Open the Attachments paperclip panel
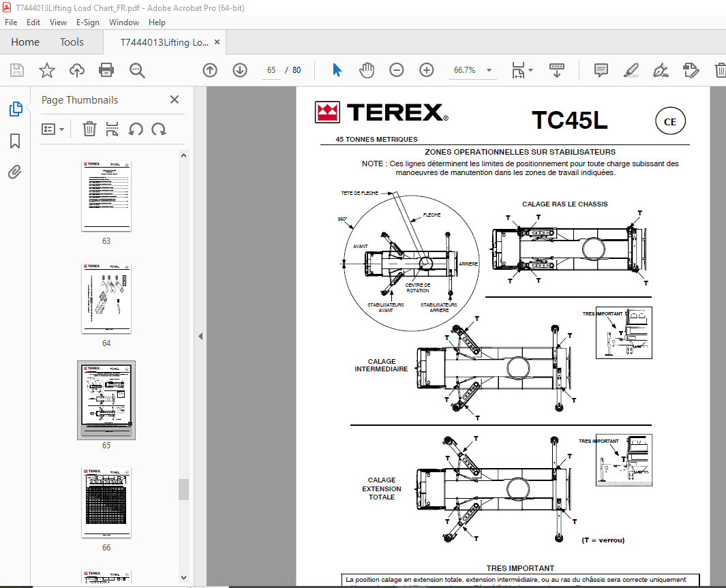The image size is (726, 588). (x=15, y=172)
